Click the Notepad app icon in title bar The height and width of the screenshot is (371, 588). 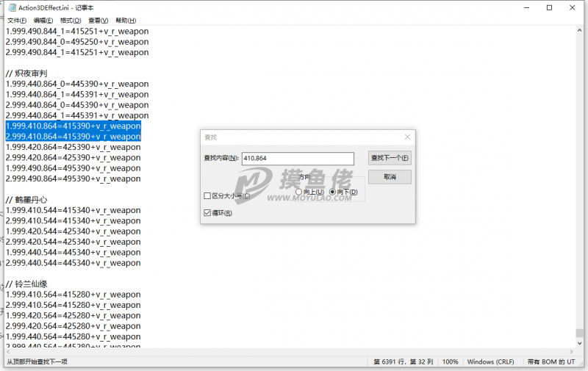click(x=7, y=7)
